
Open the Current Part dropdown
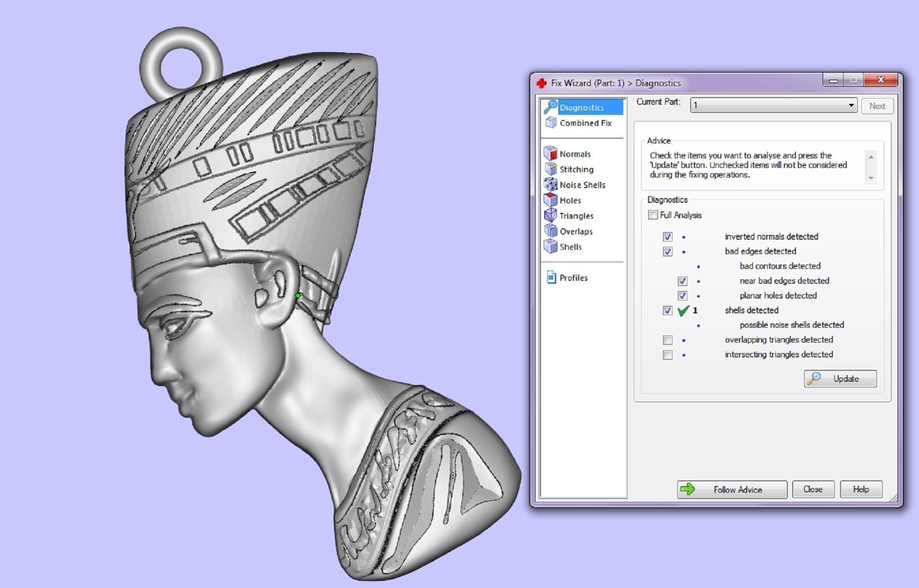(x=773, y=105)
